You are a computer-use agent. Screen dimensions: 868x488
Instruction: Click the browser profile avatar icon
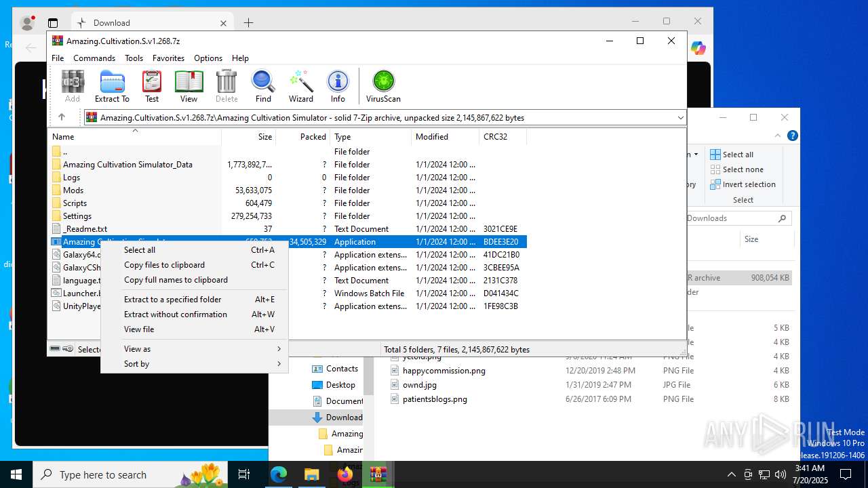(x=28, y=23)
